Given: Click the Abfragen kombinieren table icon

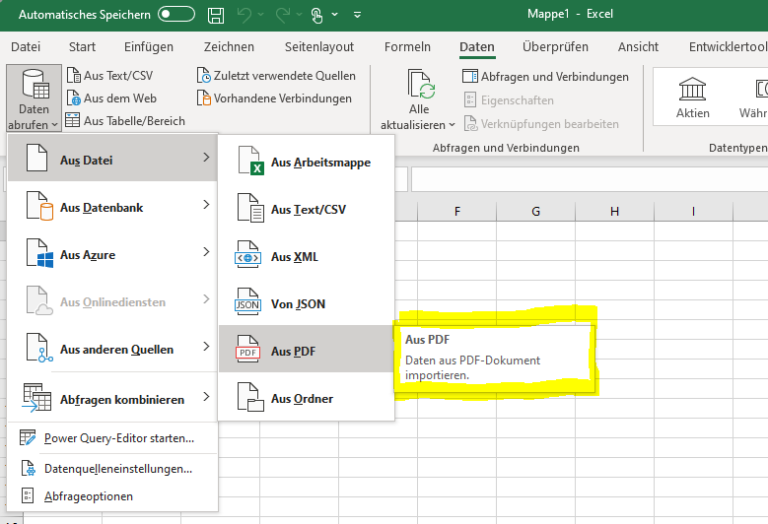Looking at the screenshot, I should click(37, 398).
